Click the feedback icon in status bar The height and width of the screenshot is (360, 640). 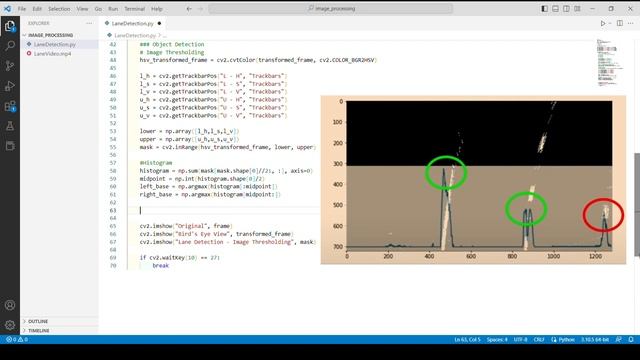[x=619, y=340]
